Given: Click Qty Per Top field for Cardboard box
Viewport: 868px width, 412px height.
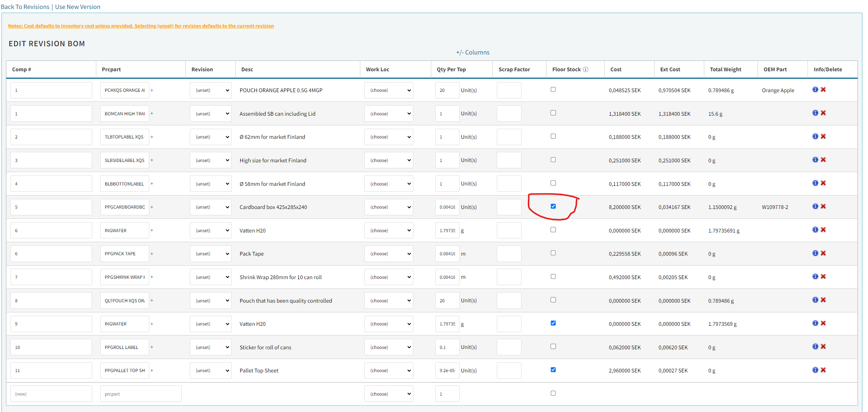Looking at the screenshot, I should (447, 207).
